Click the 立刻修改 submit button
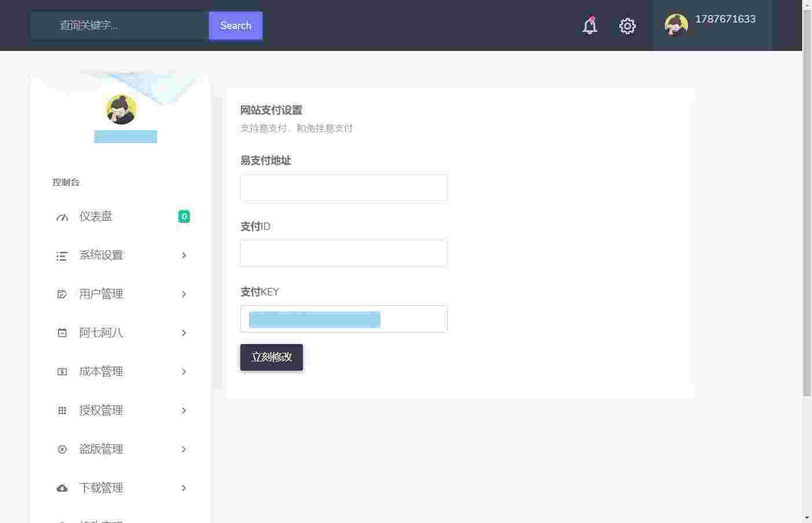The image size is (812, 523). pos(272,357)
